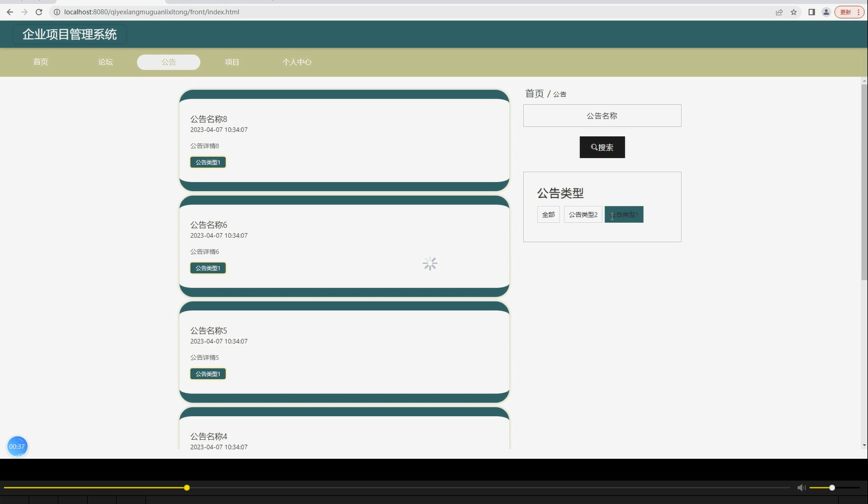Open the 公告名称5 announcement title
The width and height of the screenshot is (868, 504).
[209, 330]
